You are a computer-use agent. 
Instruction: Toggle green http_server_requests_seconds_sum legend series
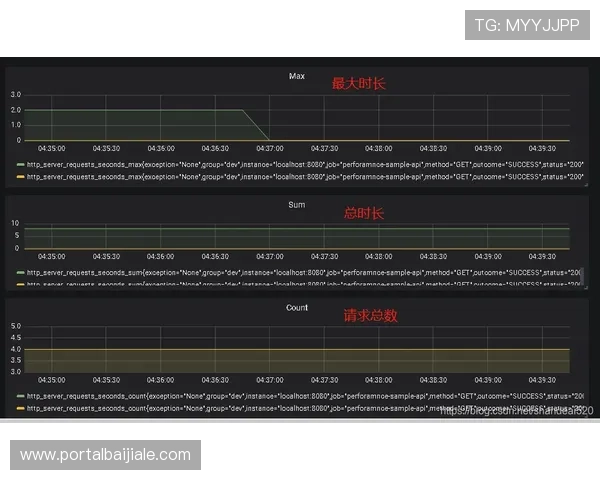(x=304, y=273)
